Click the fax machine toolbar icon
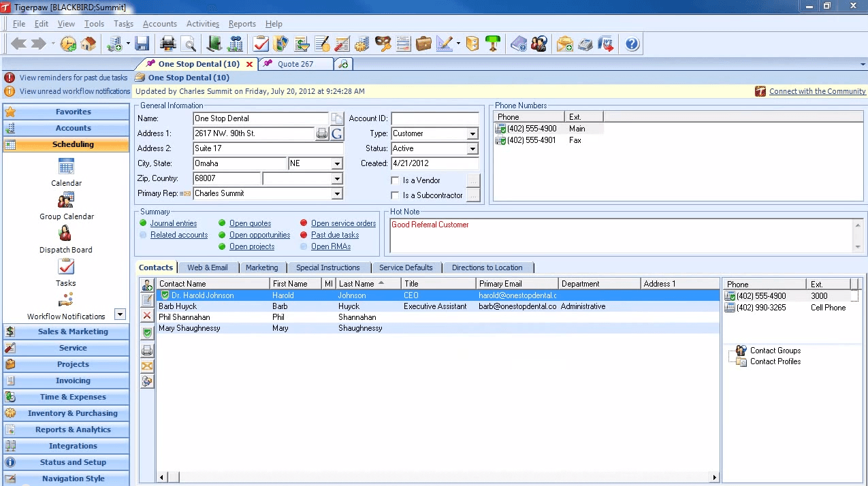The height and width of the screenshot is (486, 868). coord(585,44)
